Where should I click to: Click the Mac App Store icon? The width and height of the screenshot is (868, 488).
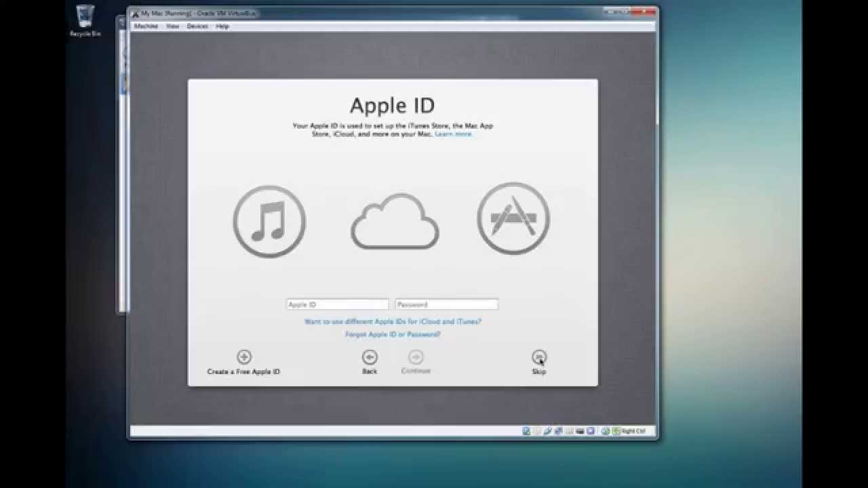click(x=513, y=218)
